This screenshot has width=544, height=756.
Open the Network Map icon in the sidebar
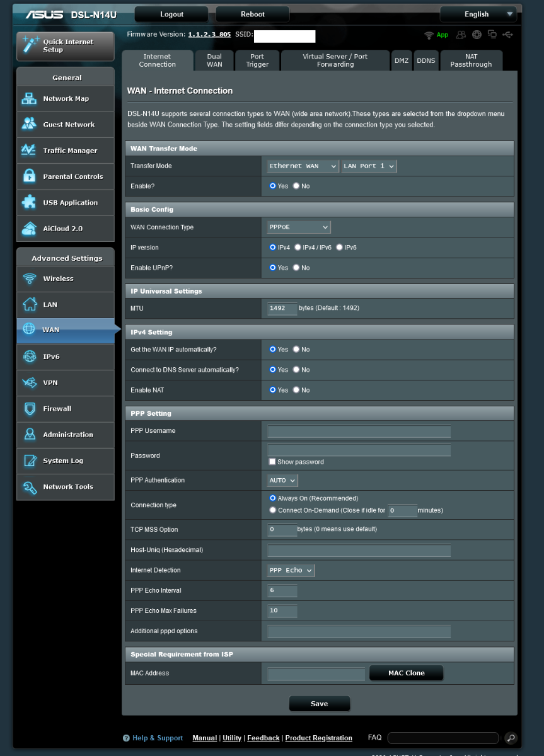pyautogui.click(x=29, y=98)
